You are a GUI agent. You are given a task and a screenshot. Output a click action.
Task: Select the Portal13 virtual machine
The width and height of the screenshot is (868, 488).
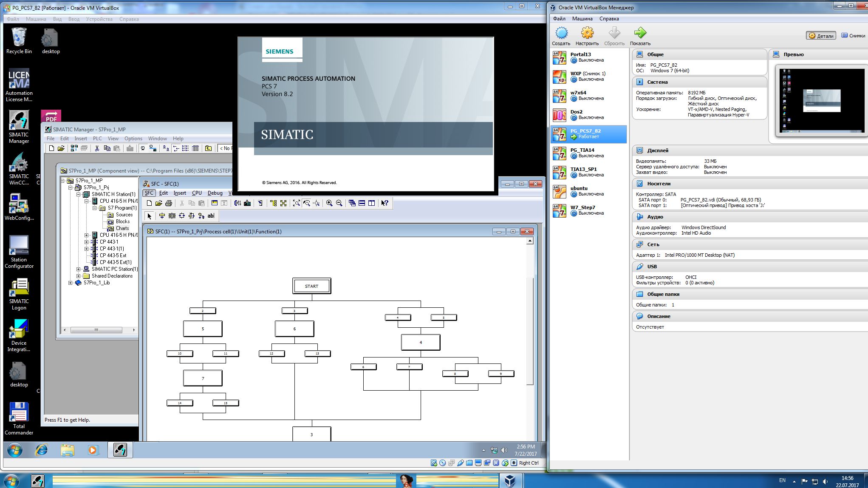click(589, 57)
